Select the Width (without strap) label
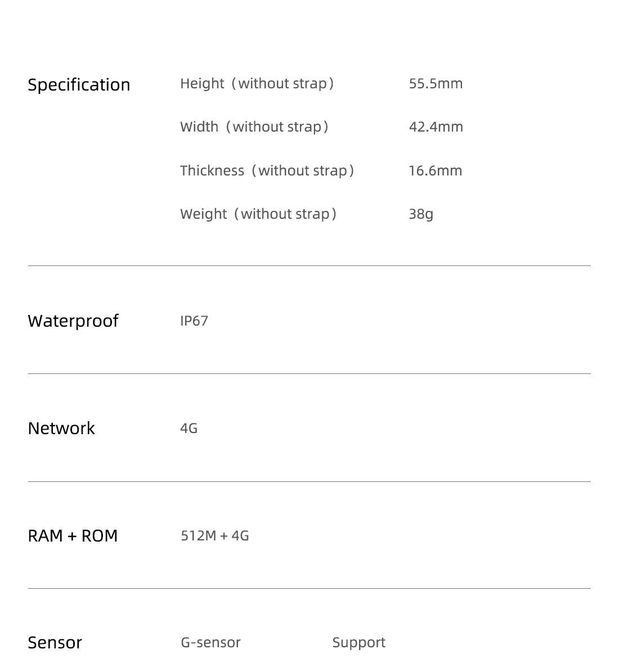The width and height of the screenshot is (619, 672). [254, 127]
